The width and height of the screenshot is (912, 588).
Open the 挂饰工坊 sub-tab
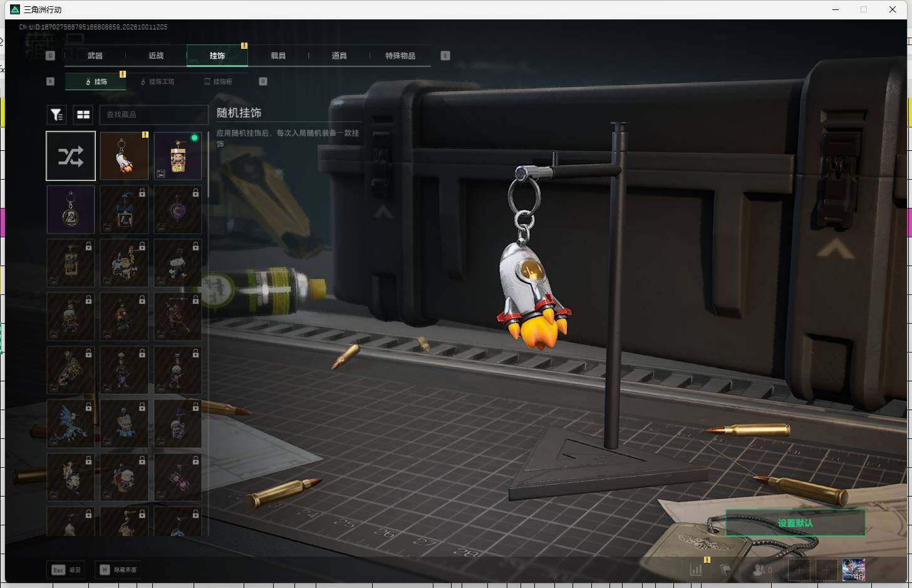coord(158,81)
